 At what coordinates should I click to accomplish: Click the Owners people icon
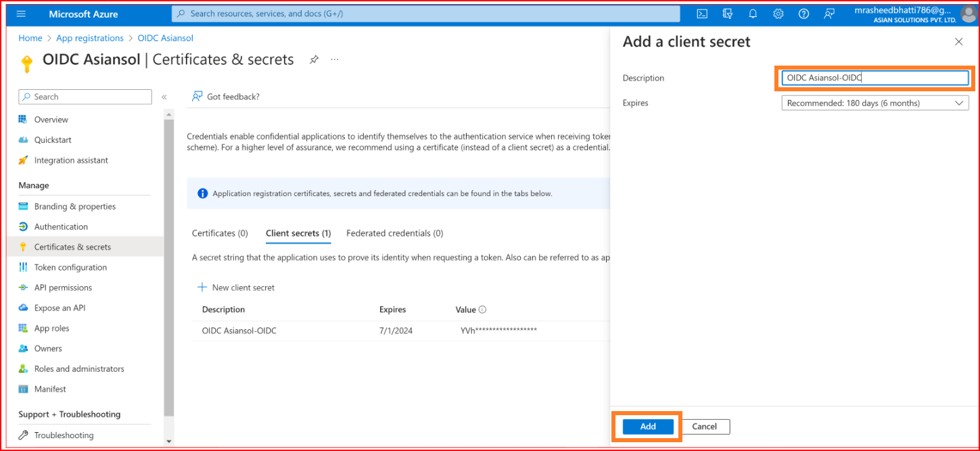click(23, 348)
